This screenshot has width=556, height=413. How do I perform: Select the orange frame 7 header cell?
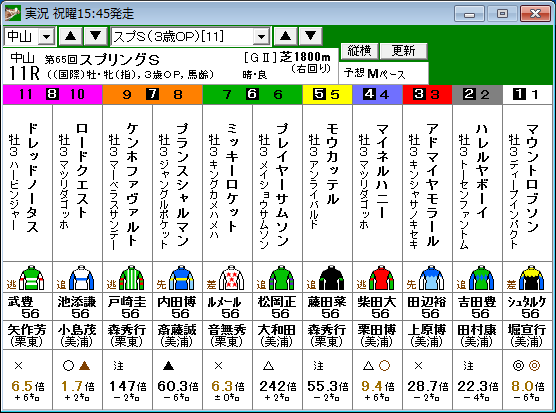152,94
